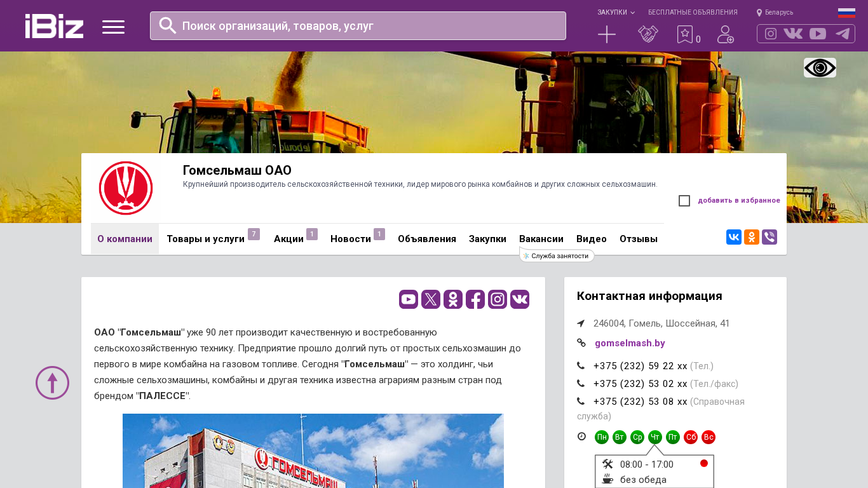Select Wednesday (Ср) working hours

click(x=637, y=437)
